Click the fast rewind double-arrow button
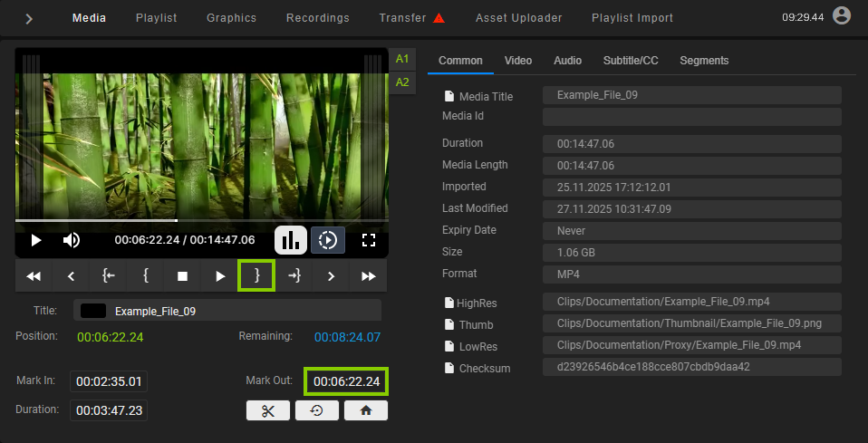The image size is (868, 443). pos(34,276)
